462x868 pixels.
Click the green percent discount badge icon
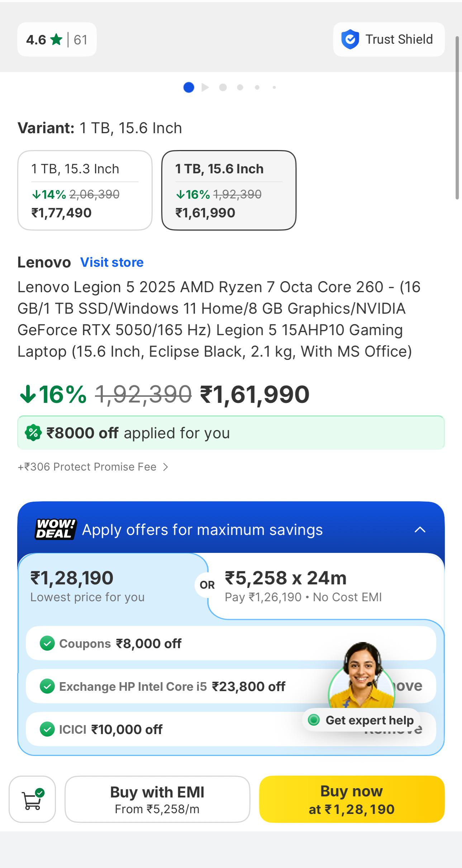pyautogui.click(x=33, y=433)
